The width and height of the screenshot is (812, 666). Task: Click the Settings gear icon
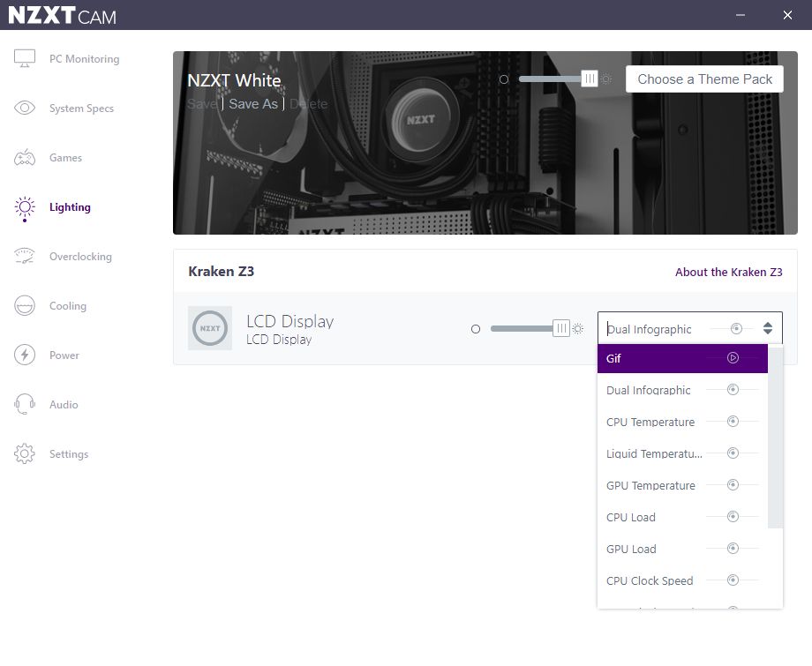25,453
